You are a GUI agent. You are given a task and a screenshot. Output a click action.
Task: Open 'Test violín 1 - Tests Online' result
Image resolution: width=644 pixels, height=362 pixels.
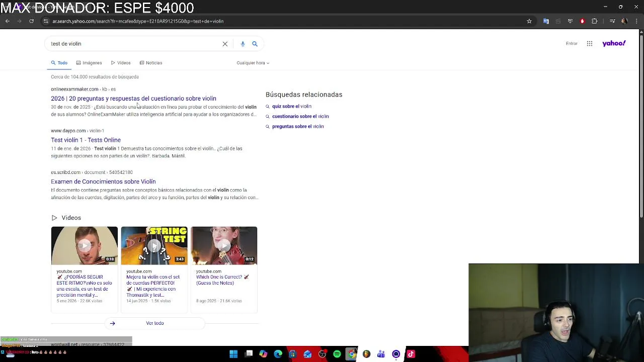point(86,140)
